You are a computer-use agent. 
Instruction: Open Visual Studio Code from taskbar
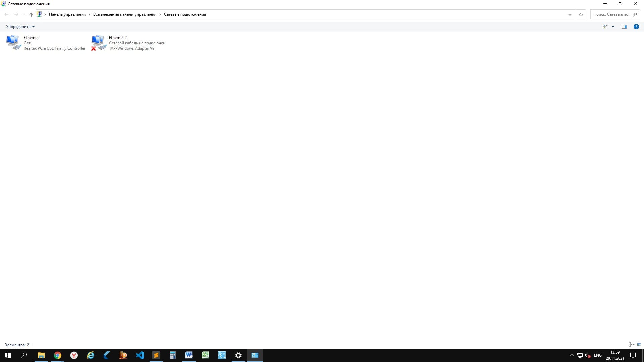coord(140,355)
